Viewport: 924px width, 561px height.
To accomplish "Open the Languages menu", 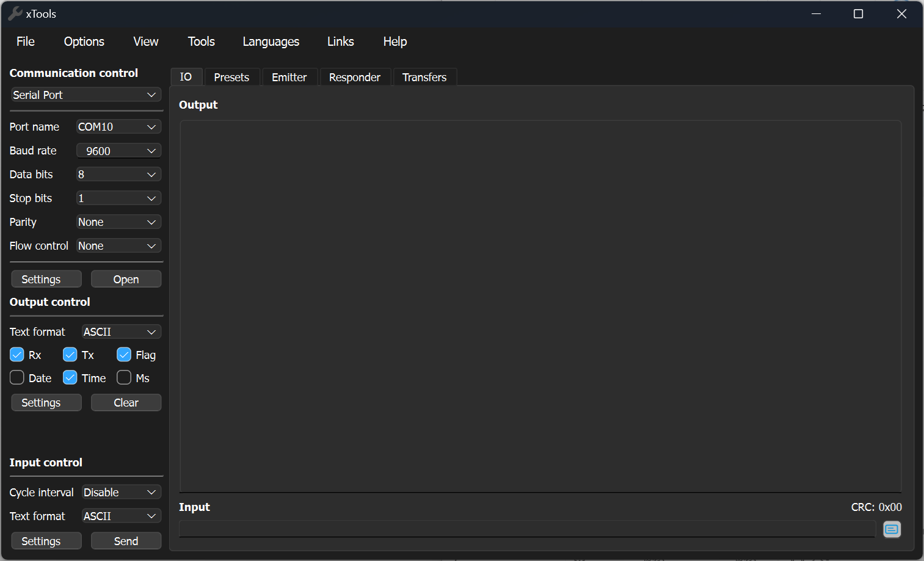I will (271, 42).
